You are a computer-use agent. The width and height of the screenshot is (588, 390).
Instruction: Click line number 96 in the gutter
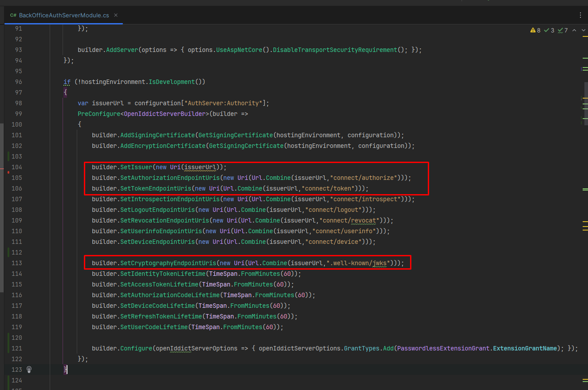[18, 82]
